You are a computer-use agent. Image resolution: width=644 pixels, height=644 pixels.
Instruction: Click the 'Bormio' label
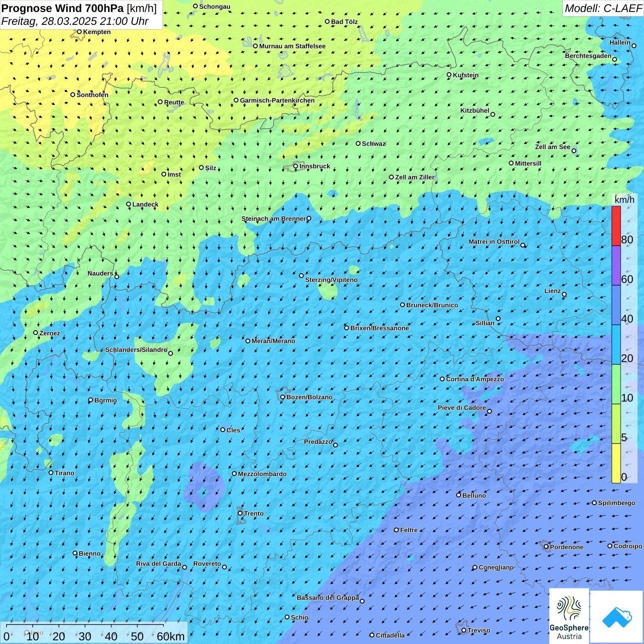point(105,400)
